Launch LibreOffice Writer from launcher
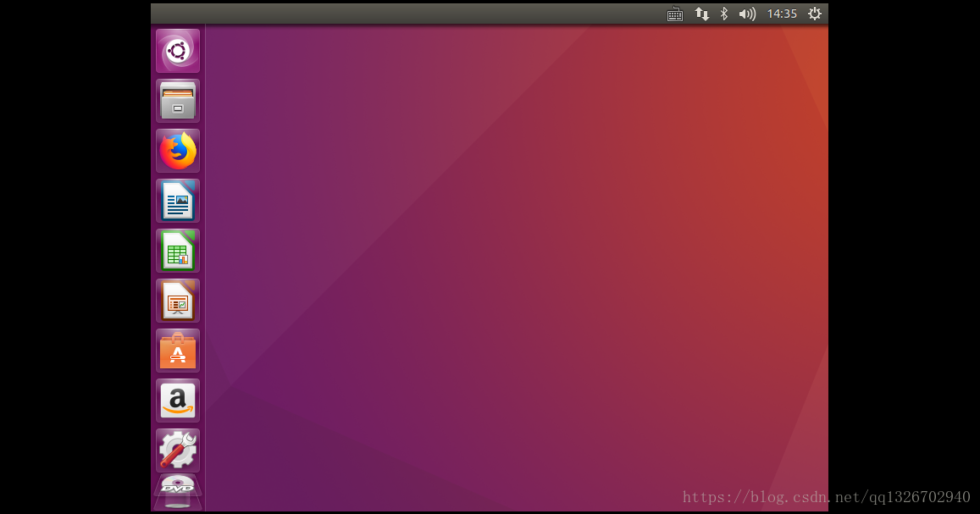The image size is (980, 514). pyautogui.click(x=178, y=201)
